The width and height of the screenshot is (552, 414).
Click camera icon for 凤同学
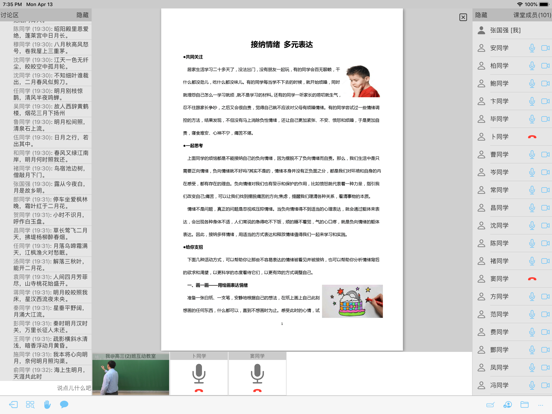(x=545, y=368)
